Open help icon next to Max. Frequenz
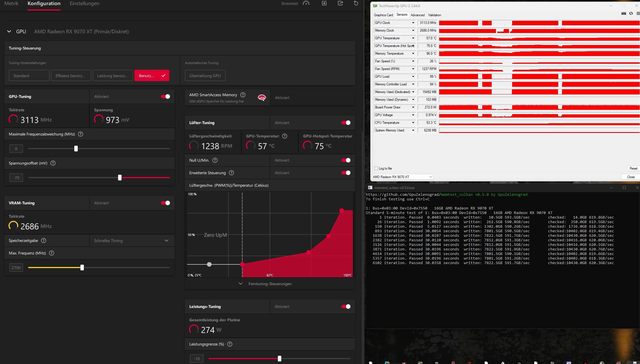Image resolution: width=640 pixels, height=364 pixels. (x=52, y=253)
